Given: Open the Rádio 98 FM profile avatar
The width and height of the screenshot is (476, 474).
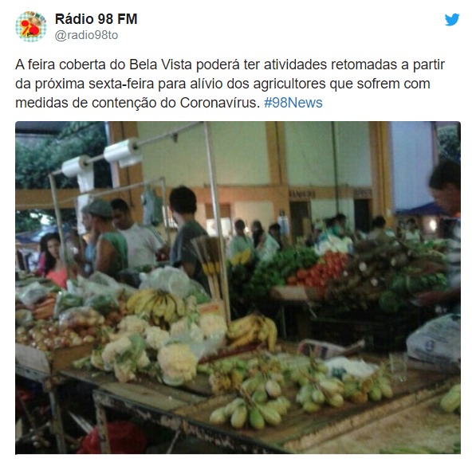Looking at the screenshot, I should click(x=31, y=26).
